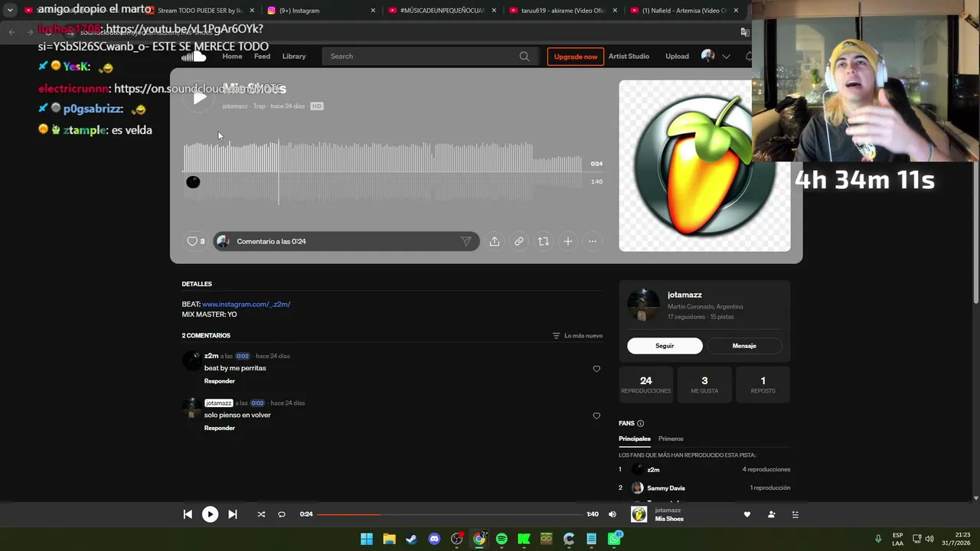Open the browser tab search dropdown arrow
Image resolution: width=980 pixels, height=551 pixels.
[10, 11]
